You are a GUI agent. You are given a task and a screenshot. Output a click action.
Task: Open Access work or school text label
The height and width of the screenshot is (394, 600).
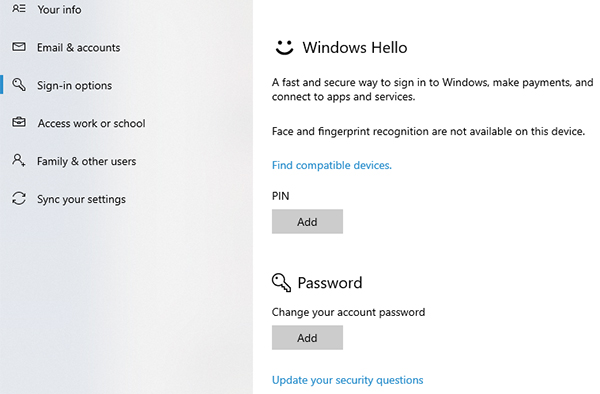click(x=91, y=123)
